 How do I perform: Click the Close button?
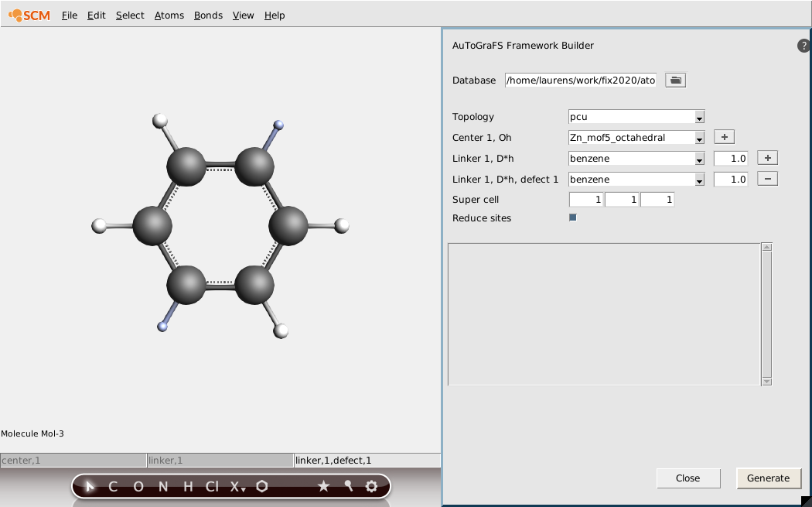[x=687, y=478]
